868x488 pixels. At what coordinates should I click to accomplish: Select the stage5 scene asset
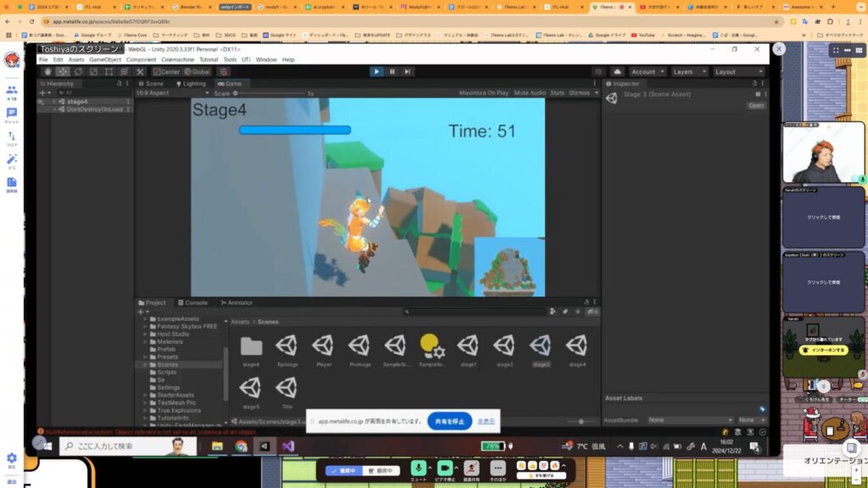coord(250,392)
